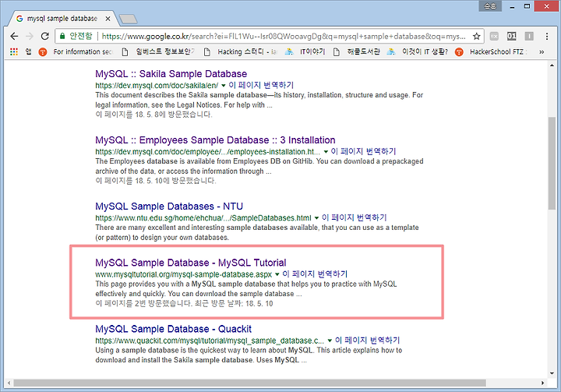Click the '01' extension icon
Image resolution: width=561 pixels, height=392 pixels.
pos(512,36)
